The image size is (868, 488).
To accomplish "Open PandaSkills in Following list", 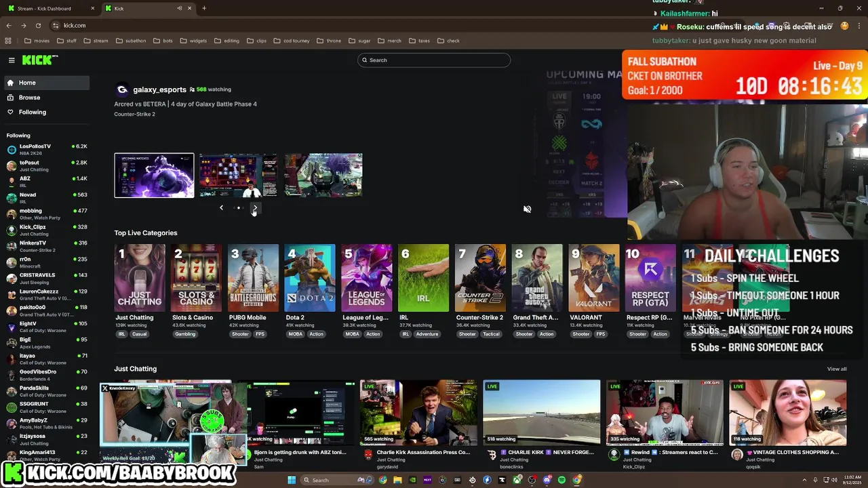I will (x=46, y=391).
